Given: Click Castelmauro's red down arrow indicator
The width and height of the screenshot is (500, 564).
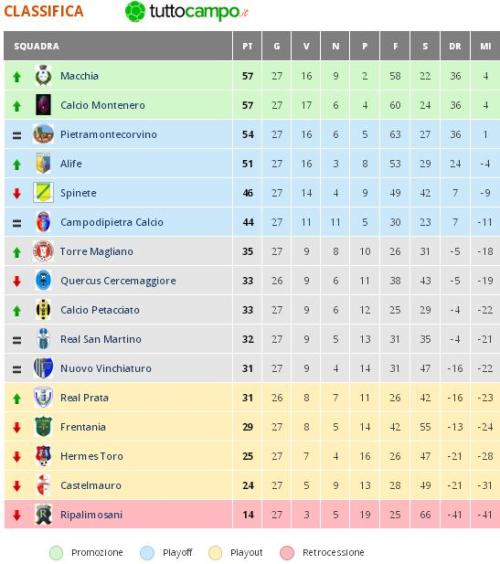Looking at the screenshot, I should coord(17,486).
